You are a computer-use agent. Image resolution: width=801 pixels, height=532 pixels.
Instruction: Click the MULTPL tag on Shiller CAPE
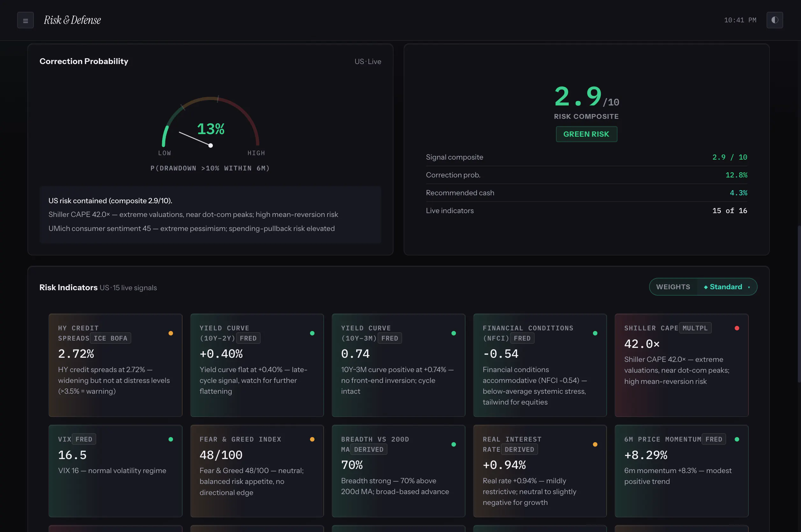coord(695,328)
